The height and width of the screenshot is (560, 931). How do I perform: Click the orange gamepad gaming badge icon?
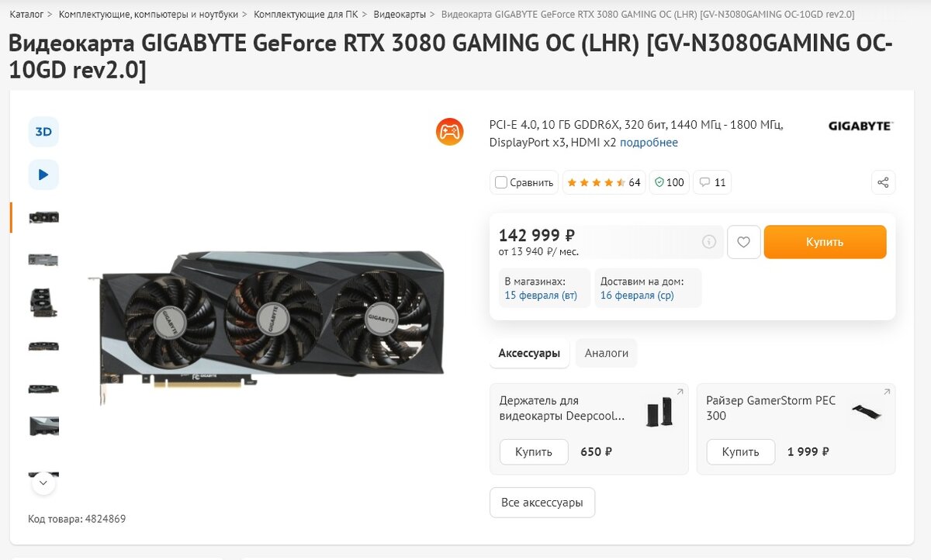coord(450,131)
